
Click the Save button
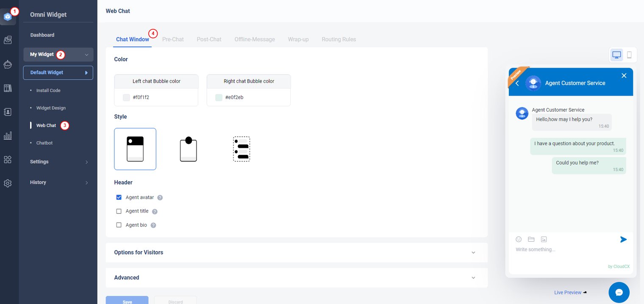(127, 301)
